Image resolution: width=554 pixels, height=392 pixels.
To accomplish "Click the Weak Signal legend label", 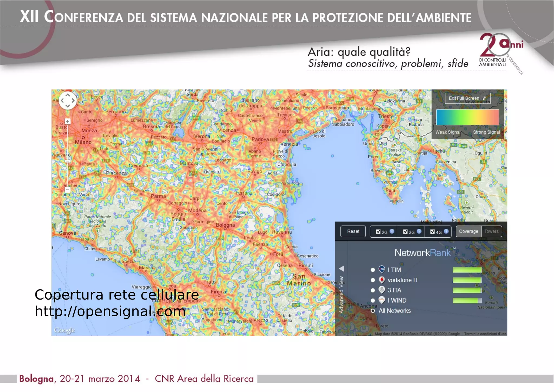I will pos(448,132).
